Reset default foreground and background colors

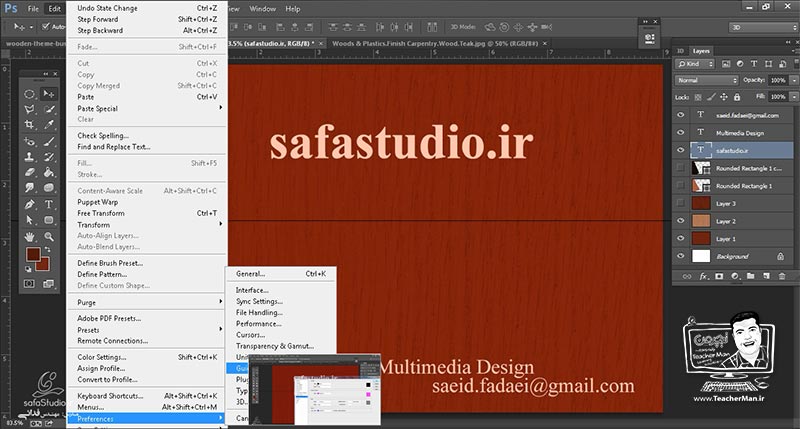point(29,269)
